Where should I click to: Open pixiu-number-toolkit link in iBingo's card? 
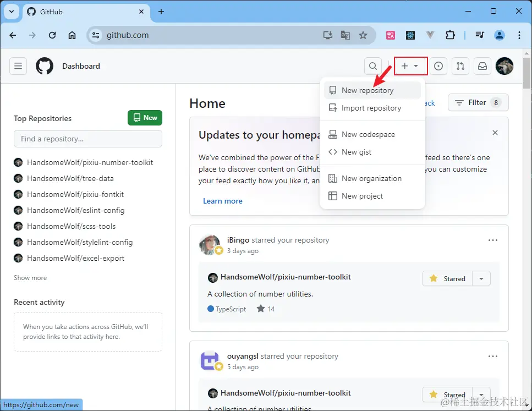pos(286,277)
